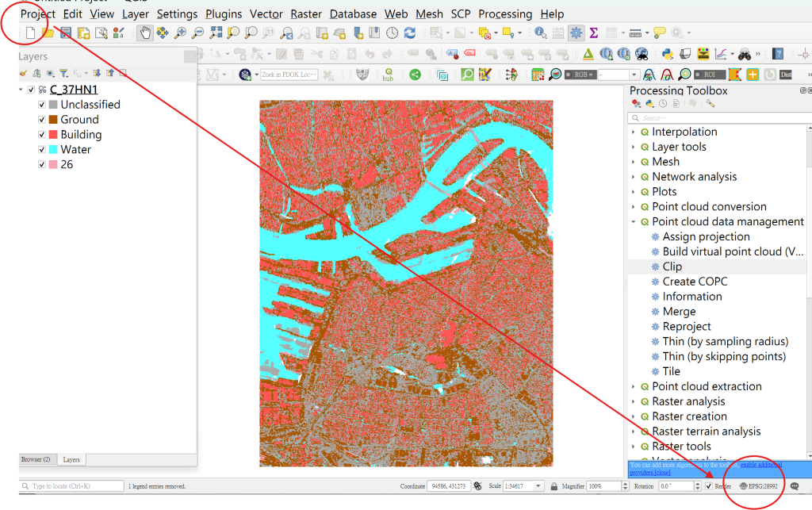
Task: Click the Map Tips speech bubble icon
Action: coord(659,33)
